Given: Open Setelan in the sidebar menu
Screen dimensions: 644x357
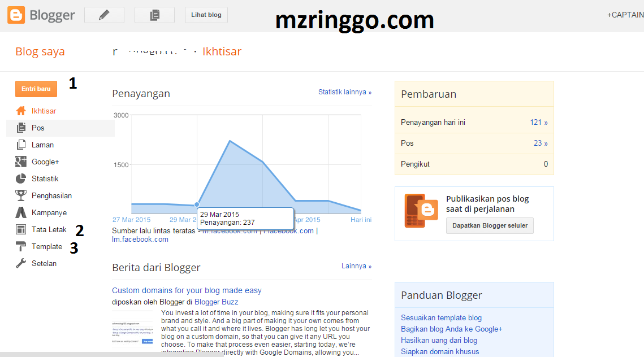Looking at the screenshot, I should (x=44, y=263).
